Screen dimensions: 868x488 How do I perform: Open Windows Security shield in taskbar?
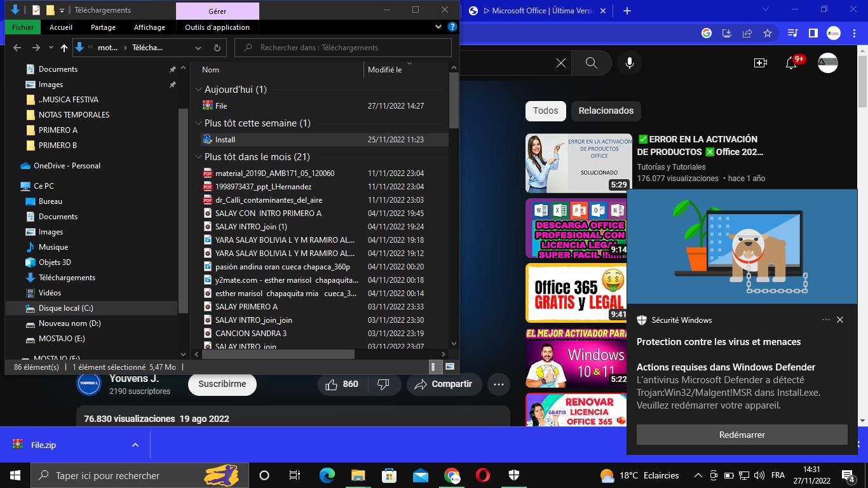(514, 475)
